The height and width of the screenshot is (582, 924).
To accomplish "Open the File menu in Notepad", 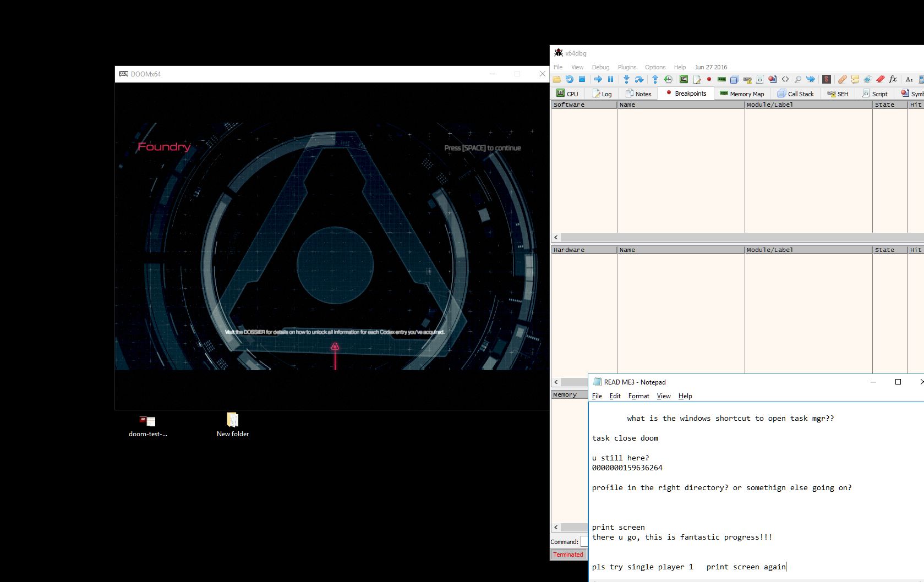I will pos(597,396).
